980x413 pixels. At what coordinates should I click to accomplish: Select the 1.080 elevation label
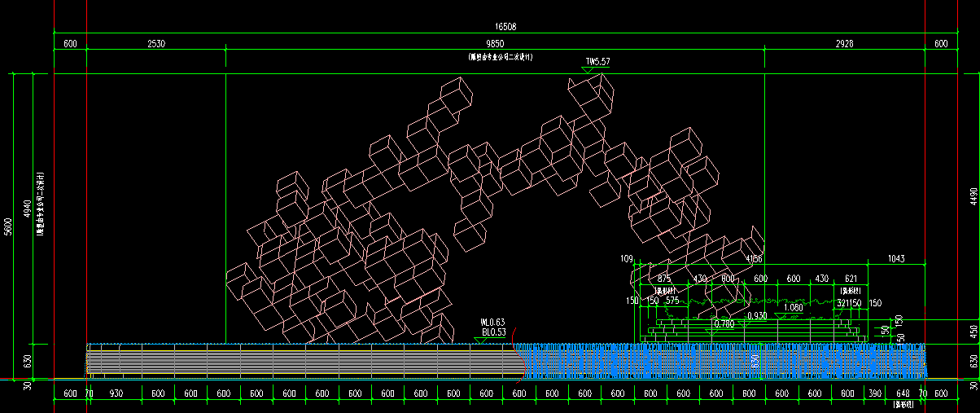tap(792, 308)
